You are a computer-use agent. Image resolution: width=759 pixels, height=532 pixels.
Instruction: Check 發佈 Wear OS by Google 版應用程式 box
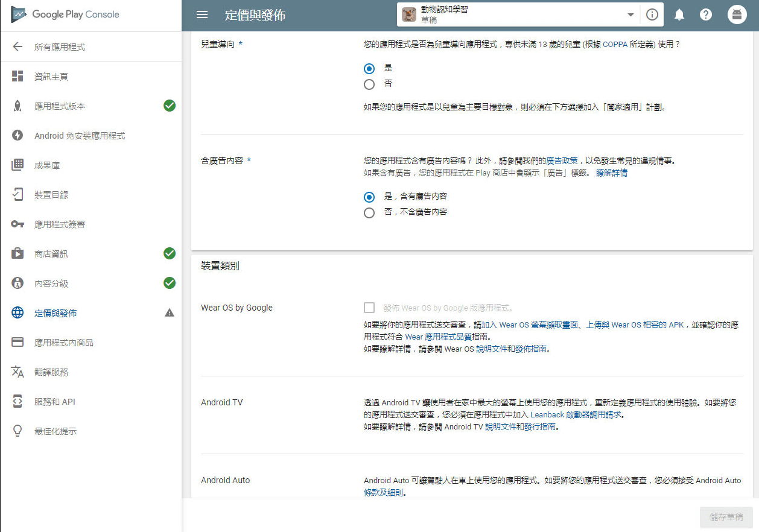click(369, 308)
